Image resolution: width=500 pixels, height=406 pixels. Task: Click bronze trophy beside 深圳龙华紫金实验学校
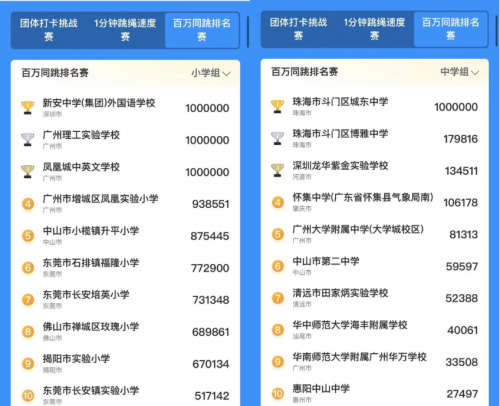coord(277,170)
